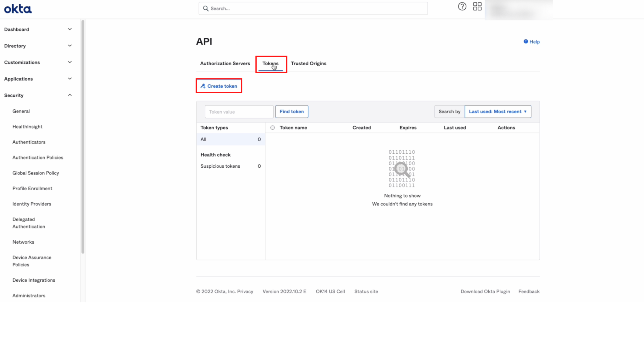
Task: Switch to Trusted Origins tab
Action: 308,63
